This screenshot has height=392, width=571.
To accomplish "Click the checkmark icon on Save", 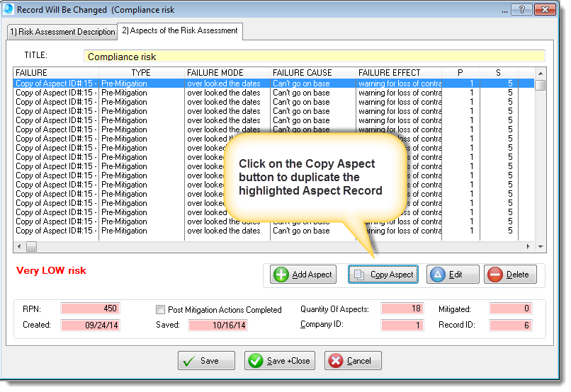I will click(189, 361).
